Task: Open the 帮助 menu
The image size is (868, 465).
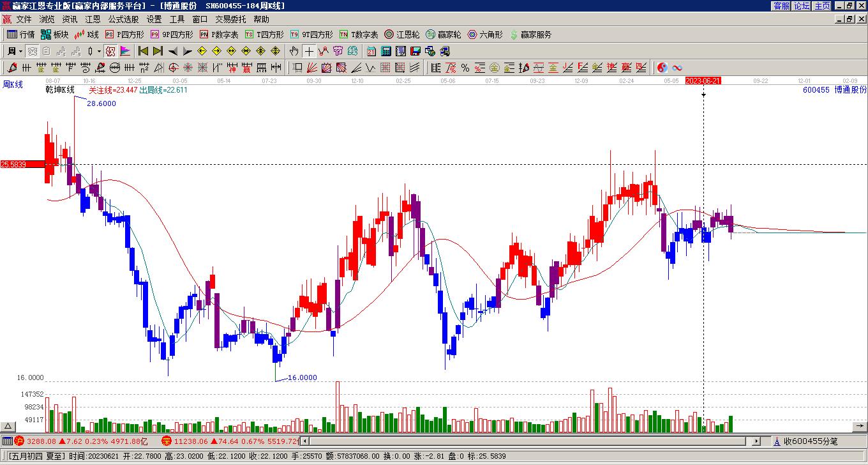Action: (261, 19)
